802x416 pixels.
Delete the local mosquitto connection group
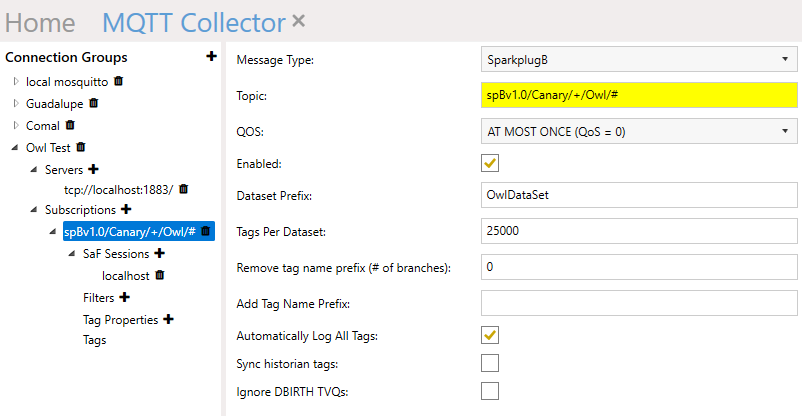[x=119, y=81]
